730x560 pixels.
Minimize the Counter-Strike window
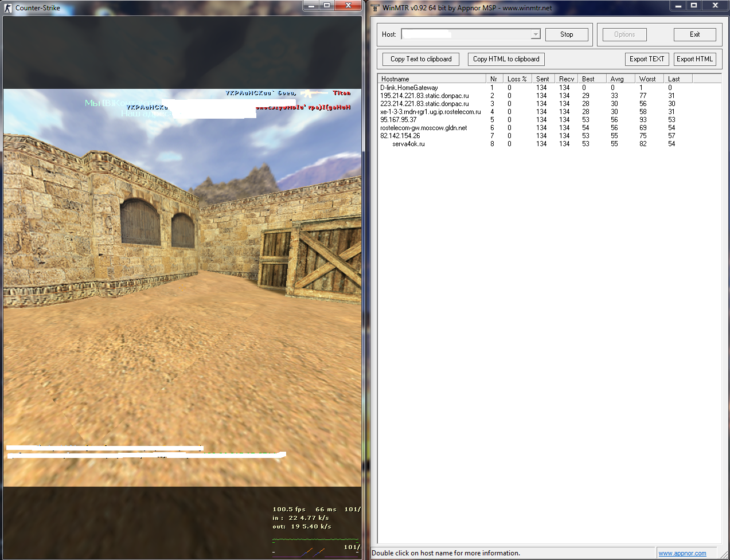coord(311,5)
